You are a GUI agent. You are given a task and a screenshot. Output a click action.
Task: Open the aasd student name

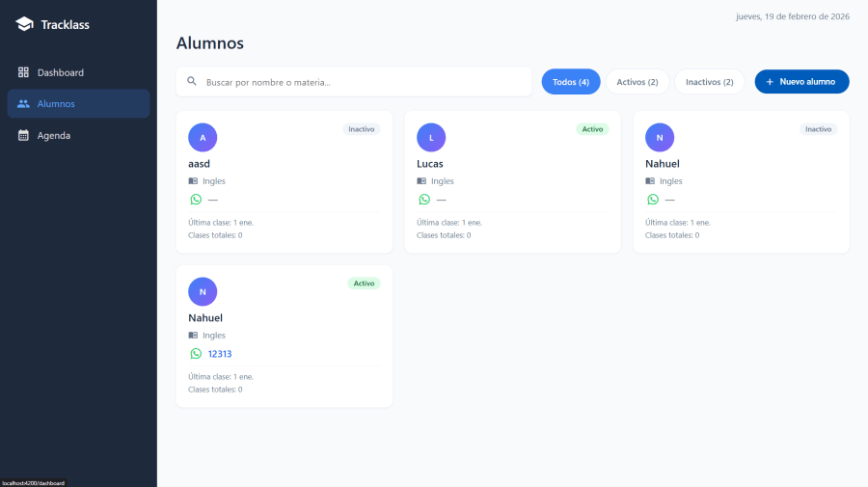[x=200, y=164]
